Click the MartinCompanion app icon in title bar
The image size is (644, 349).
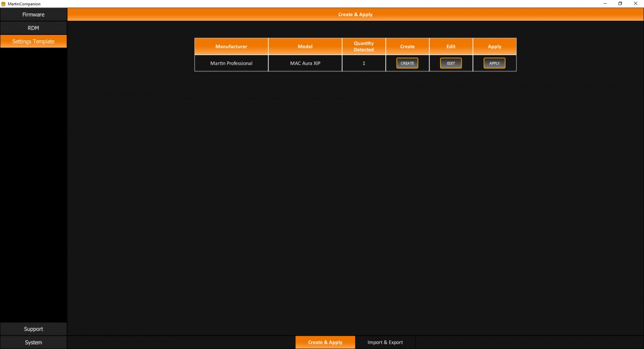click(x=3, y=3)
